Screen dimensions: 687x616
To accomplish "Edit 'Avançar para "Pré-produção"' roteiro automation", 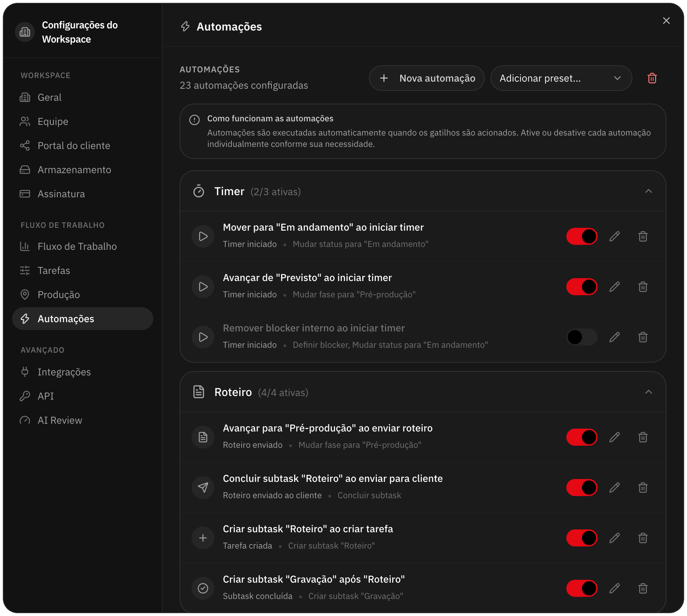I will tap(615, 437).
